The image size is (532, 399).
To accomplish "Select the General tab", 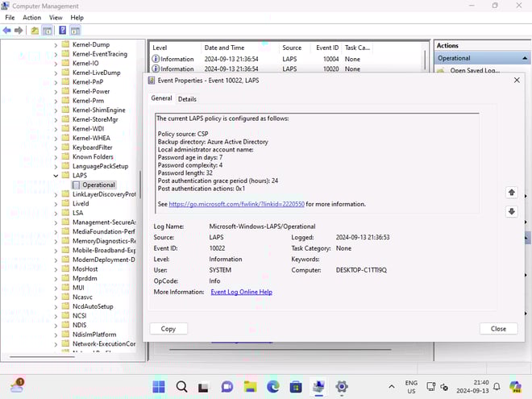I will pos(161,98).
